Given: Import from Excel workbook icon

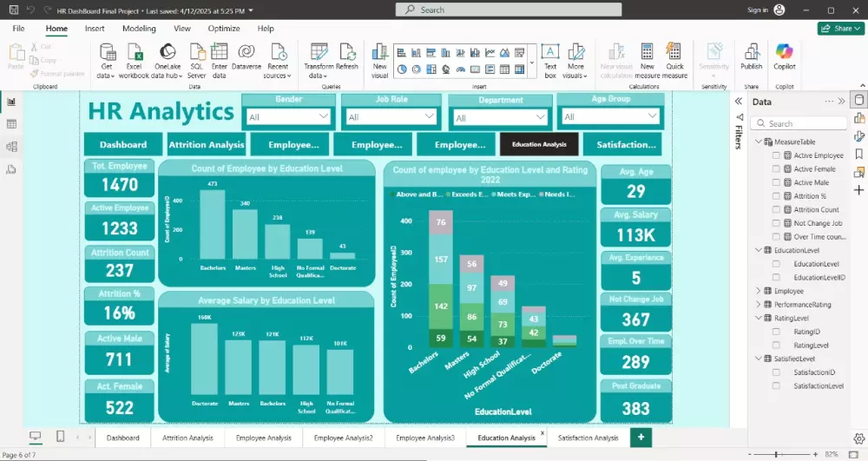Looking at the screenshot, I should [135, 53].
